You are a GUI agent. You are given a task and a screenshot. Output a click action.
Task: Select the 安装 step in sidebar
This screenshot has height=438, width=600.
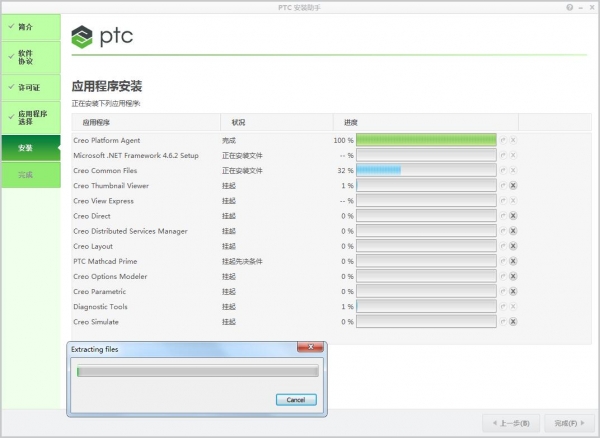[31, 148]
